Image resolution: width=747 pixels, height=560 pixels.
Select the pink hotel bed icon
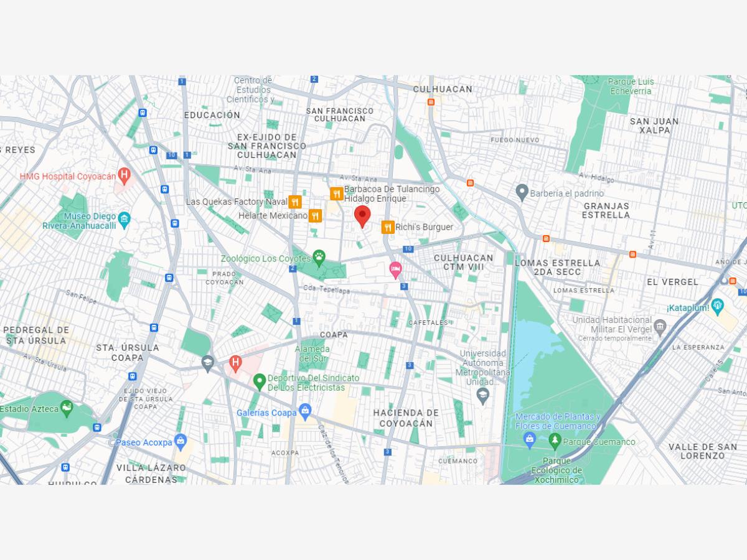point(395,269)
